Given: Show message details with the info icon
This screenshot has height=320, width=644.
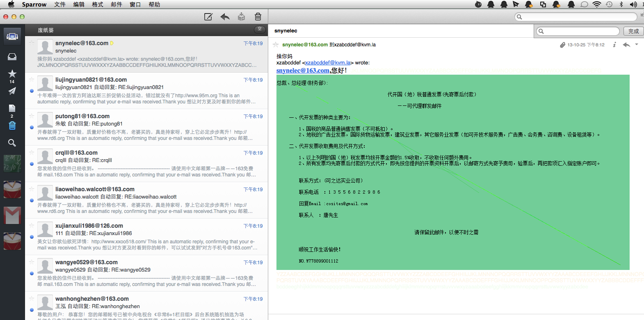Looking at the screenshot, I should click(614, 45).
